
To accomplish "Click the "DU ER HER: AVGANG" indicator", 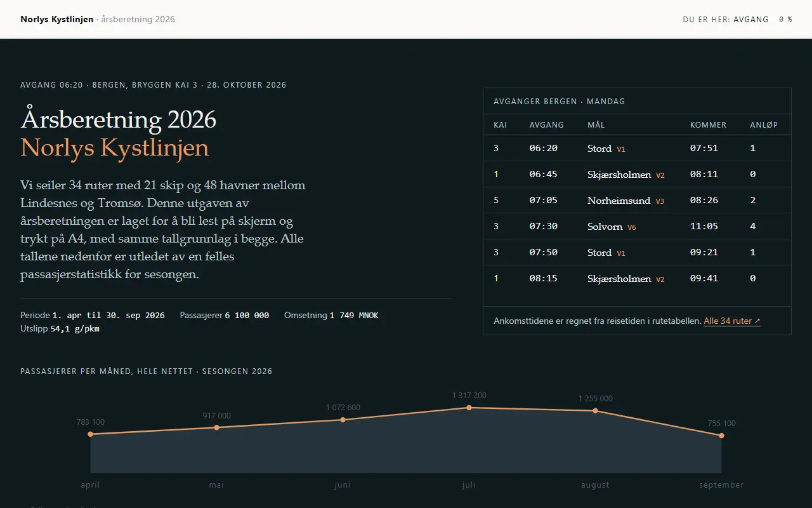I will tap(726, 19).
